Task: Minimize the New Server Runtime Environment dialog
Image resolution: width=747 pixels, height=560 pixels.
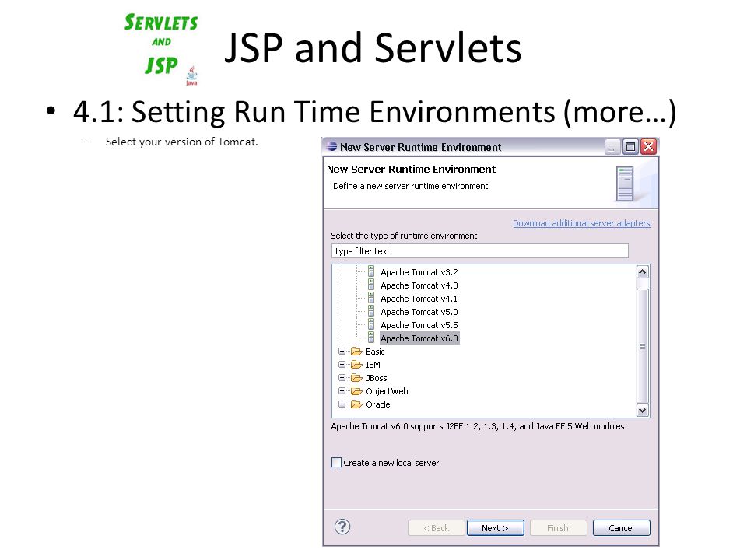Action: coord(612,147)
